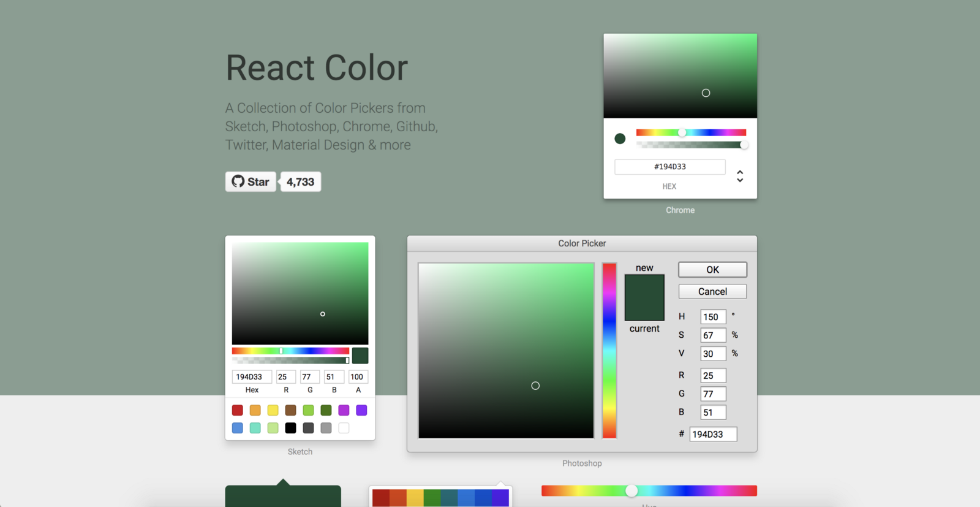Toggle Chrome picker color format arrows
Screen dimensions: 980x507
point(740,177)
